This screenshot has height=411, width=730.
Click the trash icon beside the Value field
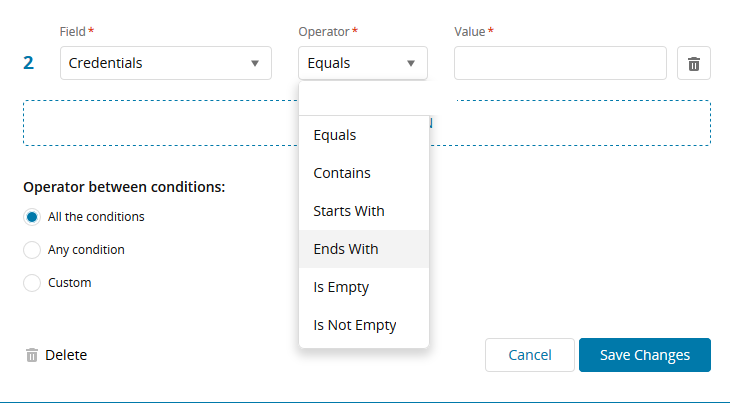694,64
